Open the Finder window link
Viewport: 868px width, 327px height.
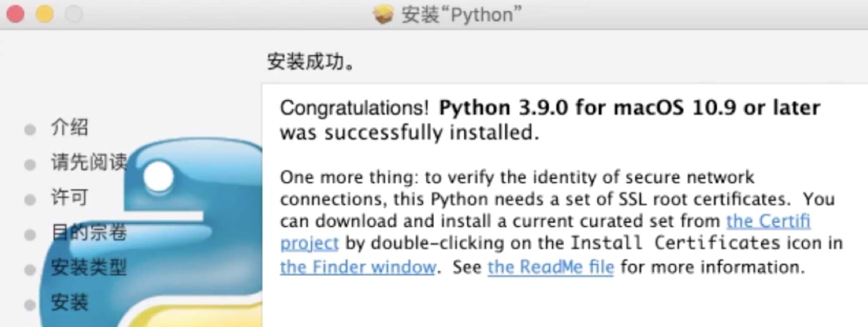[x=358, y=267]
